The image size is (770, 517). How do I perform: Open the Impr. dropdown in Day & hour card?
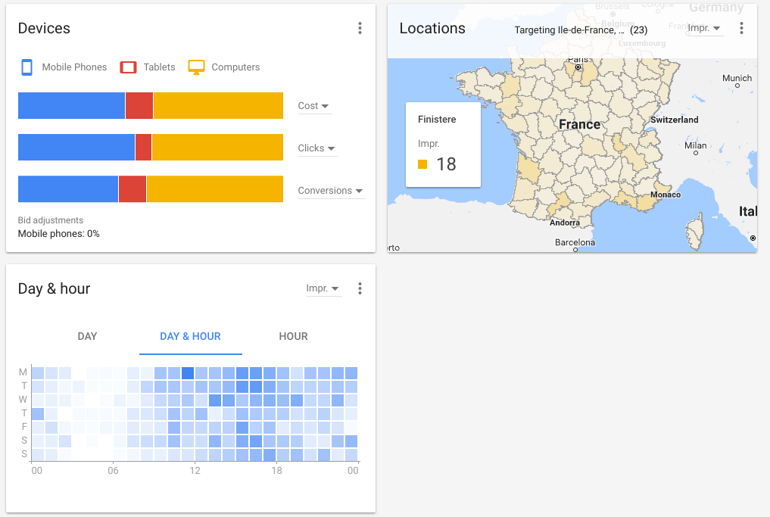(323, 289)
